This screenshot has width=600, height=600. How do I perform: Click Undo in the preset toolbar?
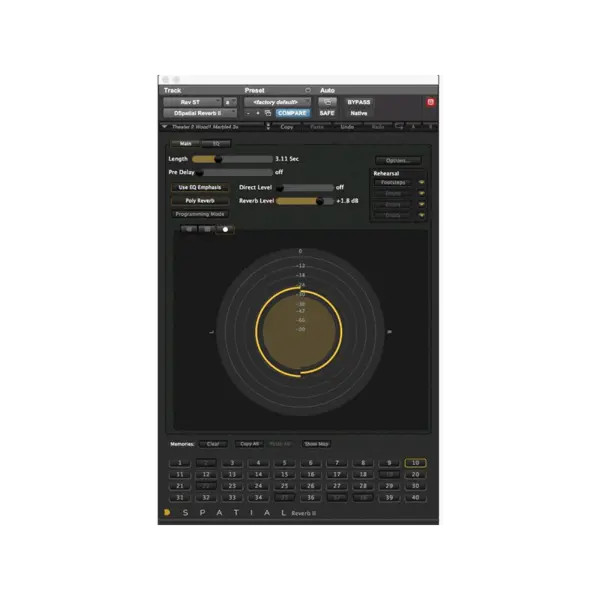(x=347, y=127)
